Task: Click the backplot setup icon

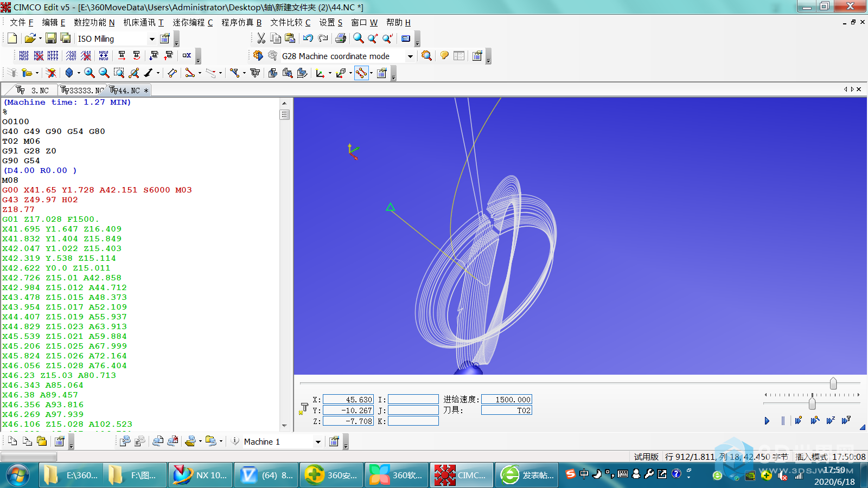Action: click(x=382, y=73)
